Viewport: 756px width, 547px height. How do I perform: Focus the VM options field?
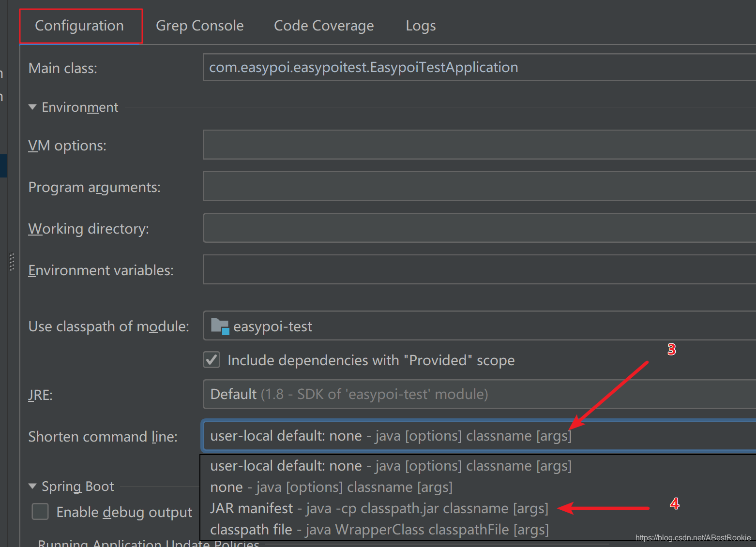click(x=479, y=145)
